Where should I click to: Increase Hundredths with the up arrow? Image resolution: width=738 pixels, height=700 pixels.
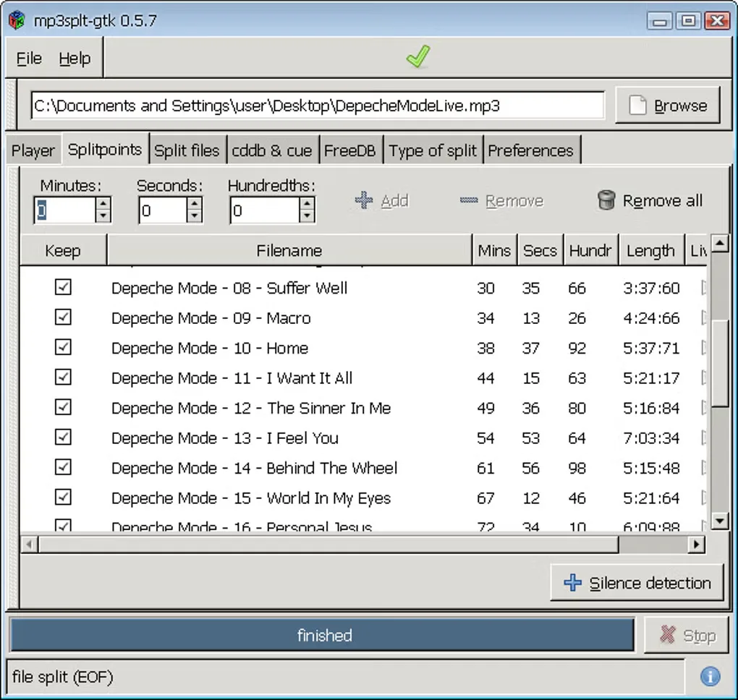[x=306, y=204]
